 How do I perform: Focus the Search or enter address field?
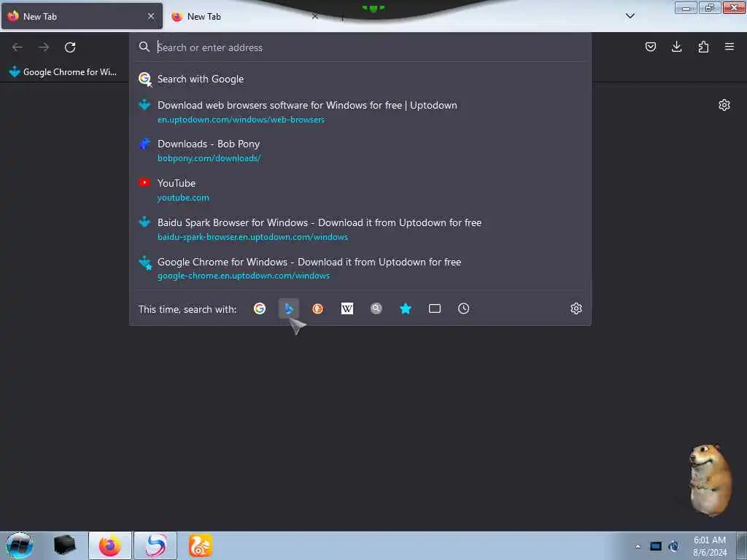tap(360, 47)
